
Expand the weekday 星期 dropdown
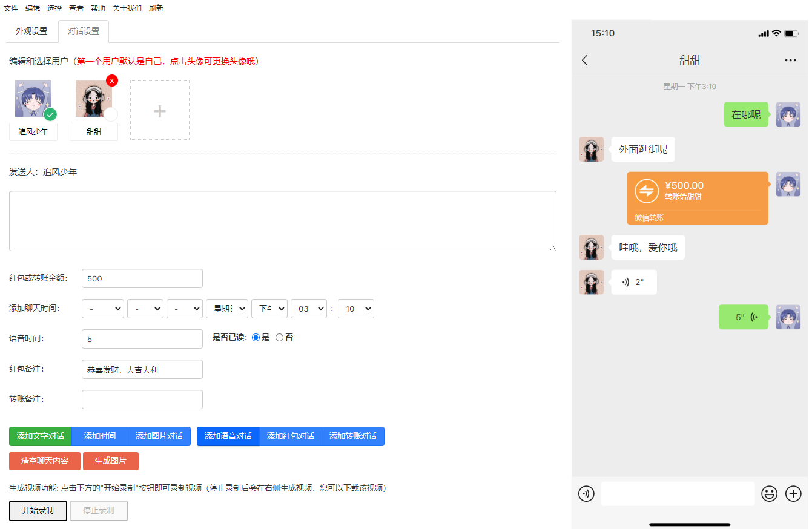[227, 309]
